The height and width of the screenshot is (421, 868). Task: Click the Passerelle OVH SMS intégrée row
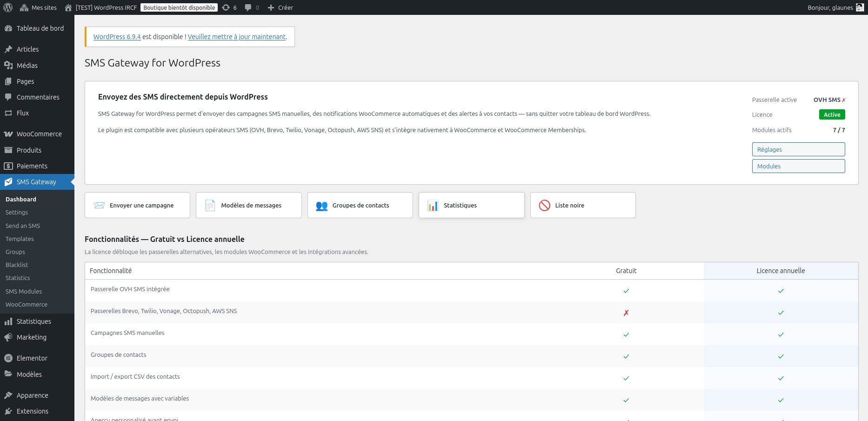coord(472,290)
